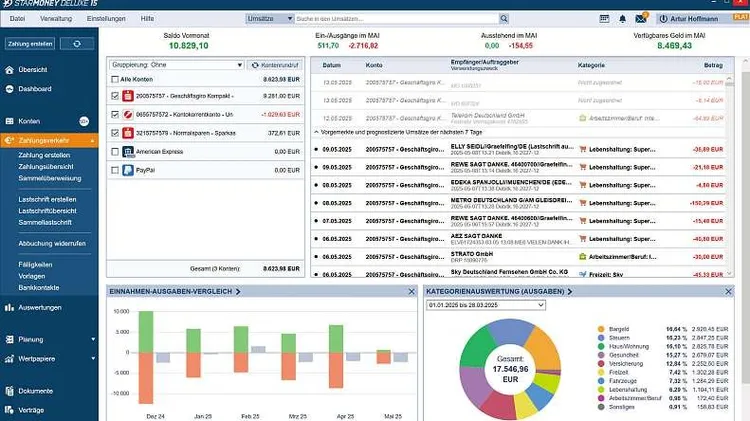Close the Einnahmen-Ausgaben-Vergleich panel

pos(412,291)
